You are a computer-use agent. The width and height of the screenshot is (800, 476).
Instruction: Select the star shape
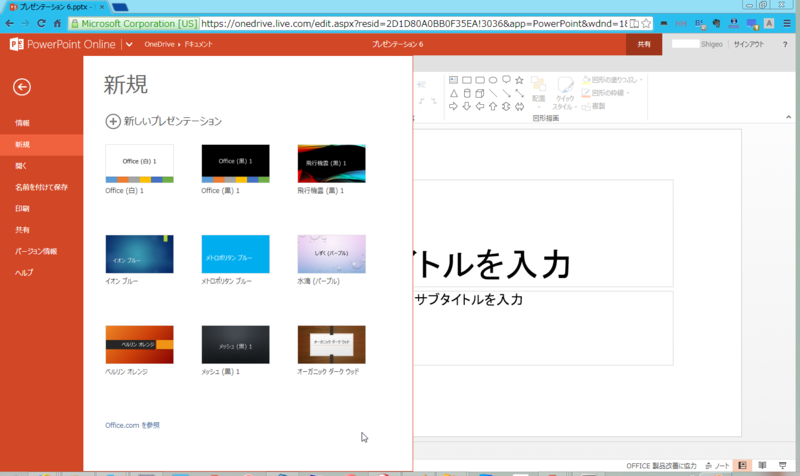[x=519, y=80]
